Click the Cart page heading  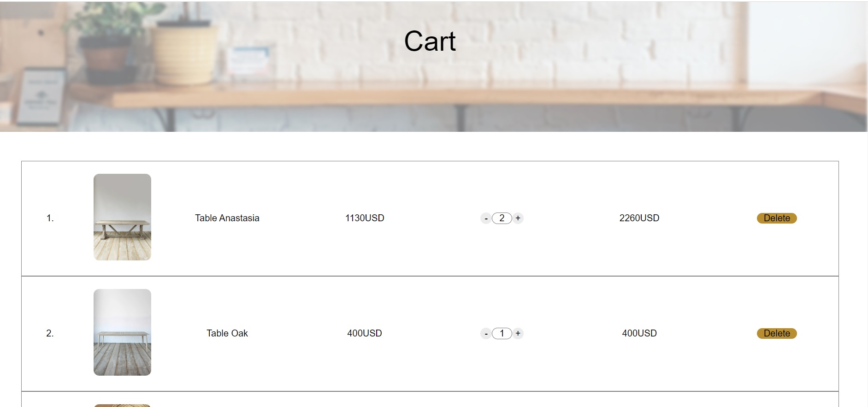pyautogui.click(x=430, y=41)
